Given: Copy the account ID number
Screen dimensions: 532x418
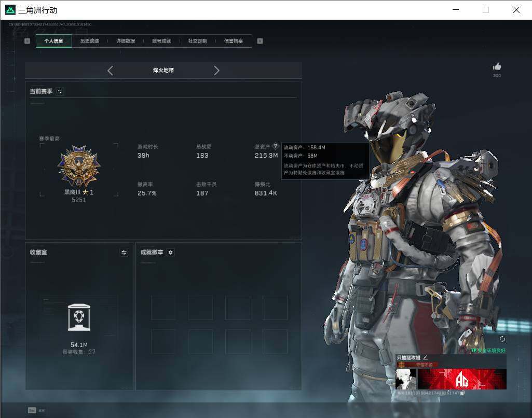Looking at the screenshot, I should 462,393.
